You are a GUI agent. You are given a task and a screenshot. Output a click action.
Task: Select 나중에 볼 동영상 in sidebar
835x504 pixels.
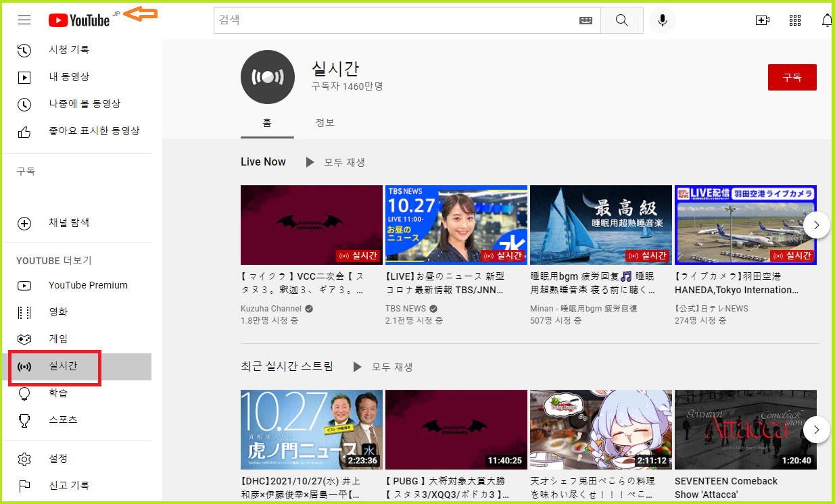tap(85, 104)
